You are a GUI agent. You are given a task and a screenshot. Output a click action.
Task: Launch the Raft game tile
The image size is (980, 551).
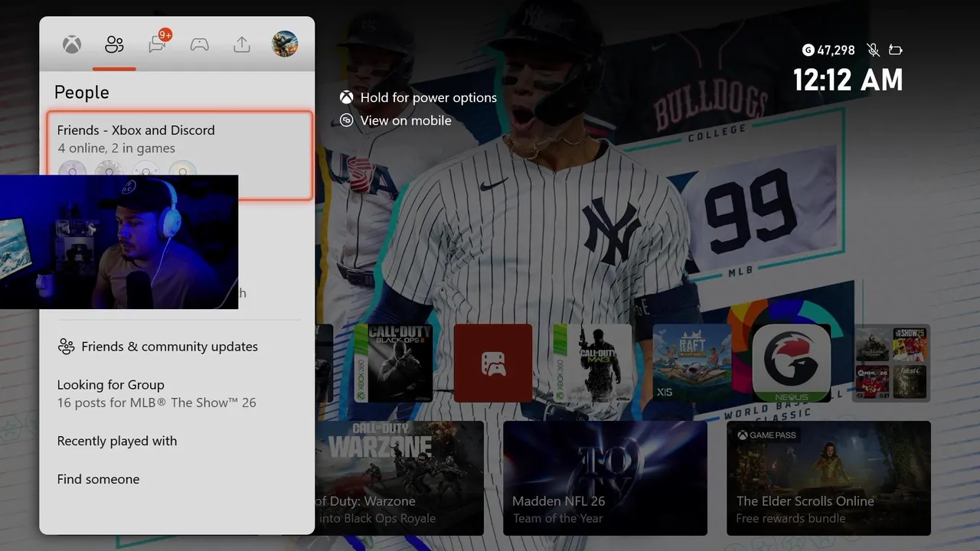point(692,363)
